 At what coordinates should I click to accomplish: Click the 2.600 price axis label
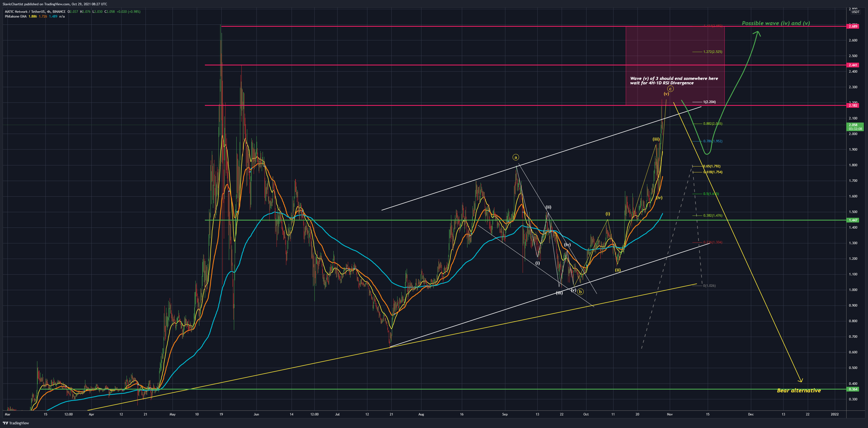click(x=853, y=40)
